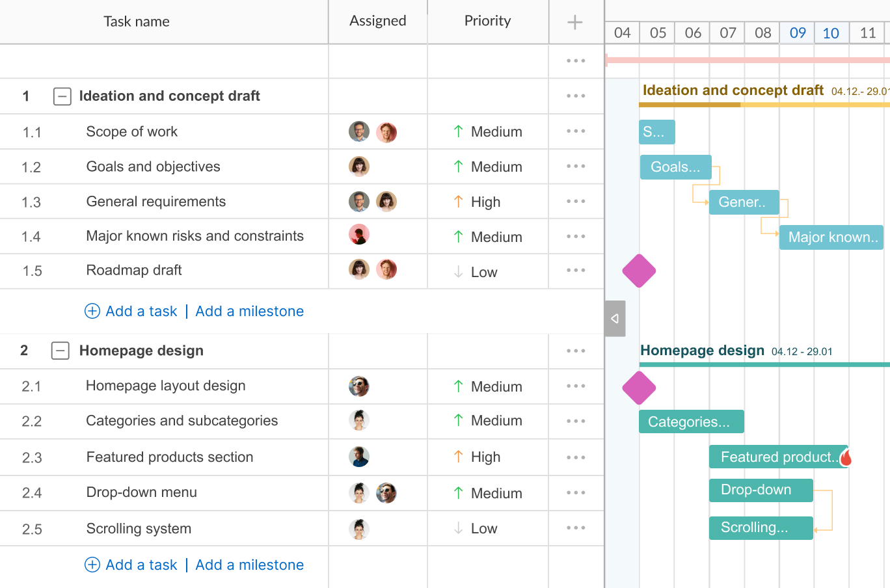Open three-dot menu for Scrolling system row
Viewport: 890px width, 588px height.
(576, 528)
